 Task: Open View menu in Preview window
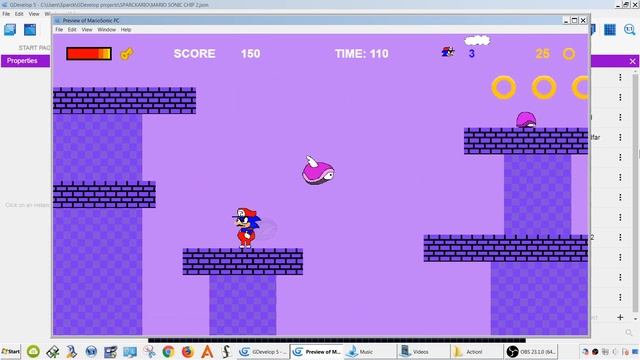pos(87,30)
